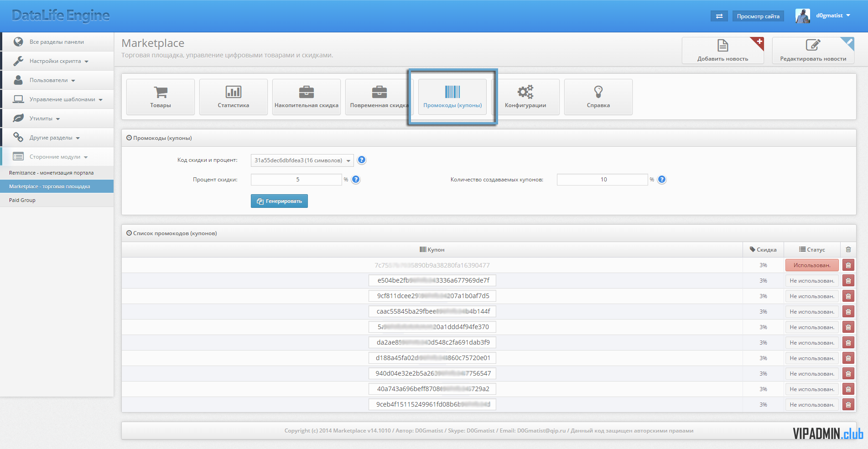
Task: Delete coupon starting 9ceb4f15115249961
Action: (x=848, y=405)
